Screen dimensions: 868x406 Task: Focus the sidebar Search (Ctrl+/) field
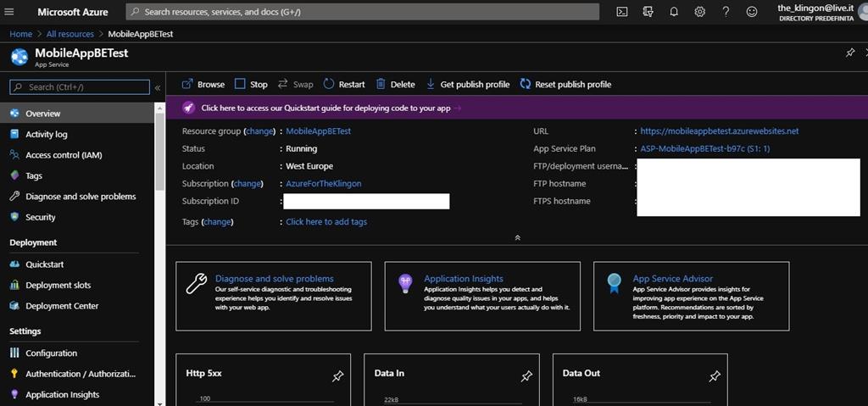[x=80, y=87]
